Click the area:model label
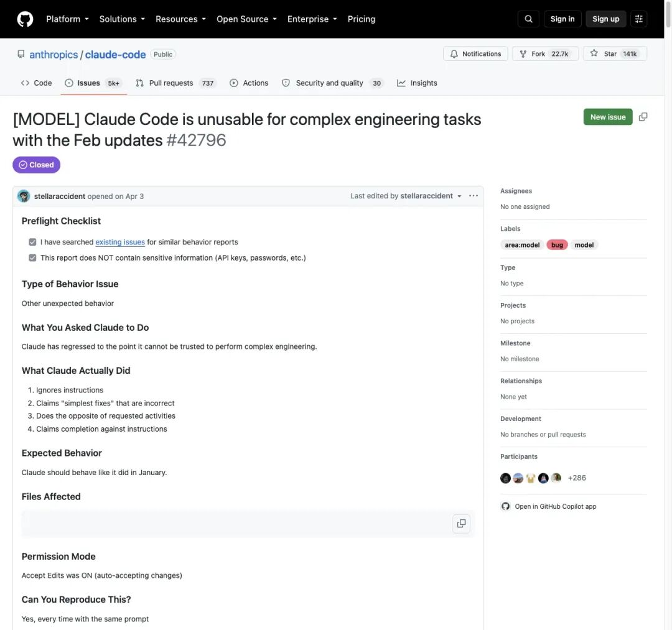Viewport: 672px width, 630px height. tap(522, 245)
